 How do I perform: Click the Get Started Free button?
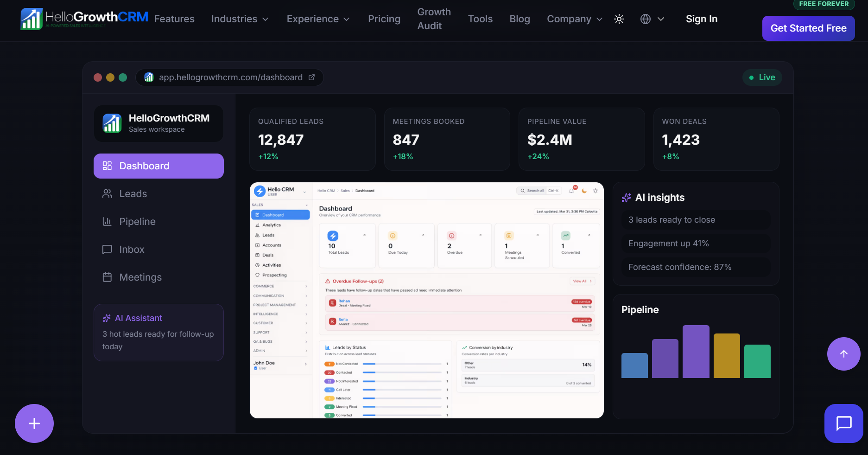809,28
